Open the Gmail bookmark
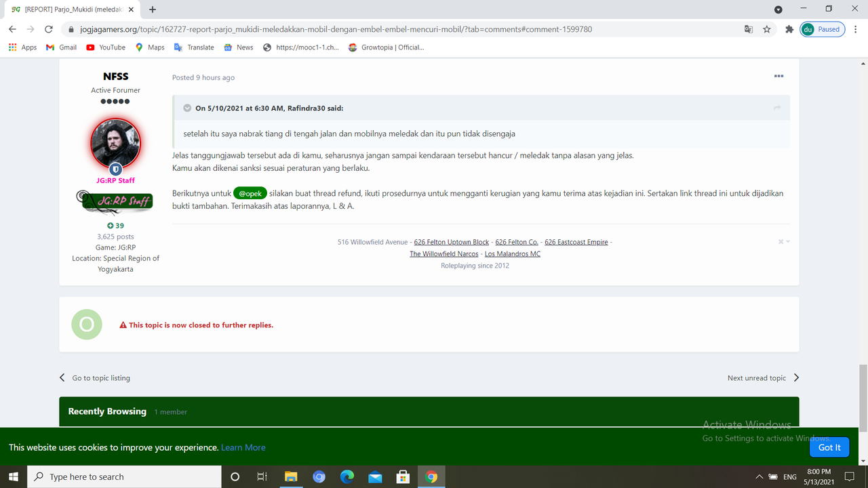The width and height of the screenshot is (868, 488). coord(61,47)
